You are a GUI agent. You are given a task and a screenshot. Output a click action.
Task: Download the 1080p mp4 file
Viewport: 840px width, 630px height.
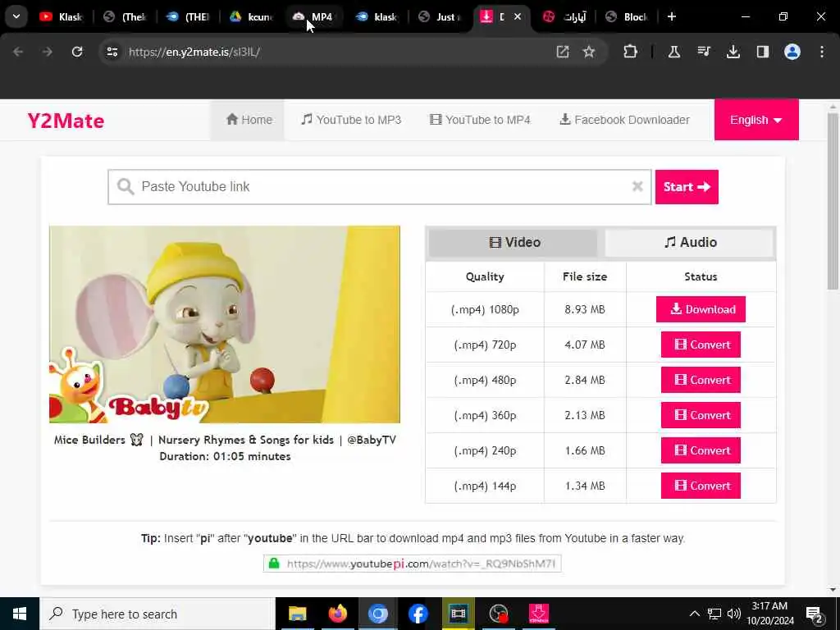(x=701, y=309)
